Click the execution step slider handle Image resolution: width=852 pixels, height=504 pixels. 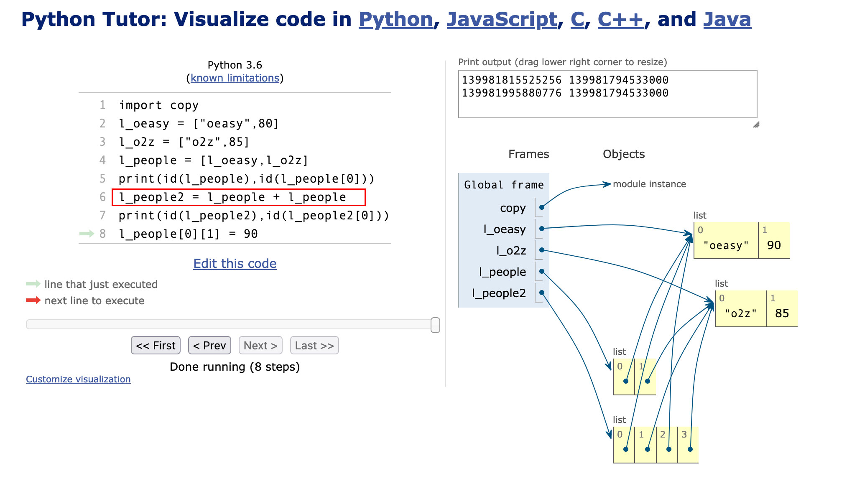[435, 325]
